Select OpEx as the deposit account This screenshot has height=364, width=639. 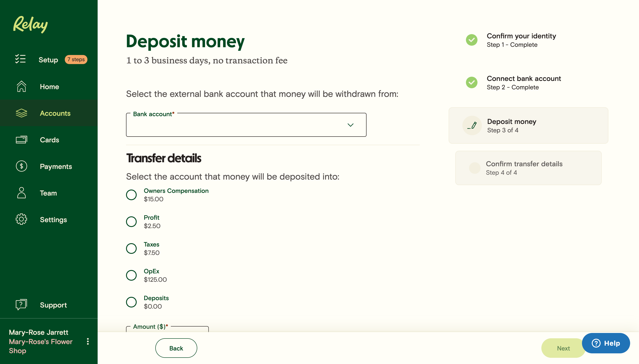131,275
